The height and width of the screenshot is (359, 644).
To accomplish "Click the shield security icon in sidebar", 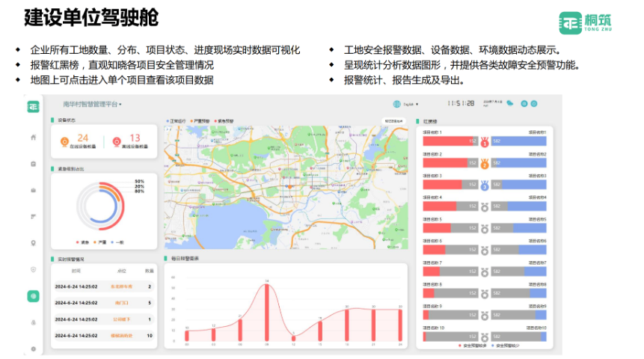I will (x=34, y=269).
